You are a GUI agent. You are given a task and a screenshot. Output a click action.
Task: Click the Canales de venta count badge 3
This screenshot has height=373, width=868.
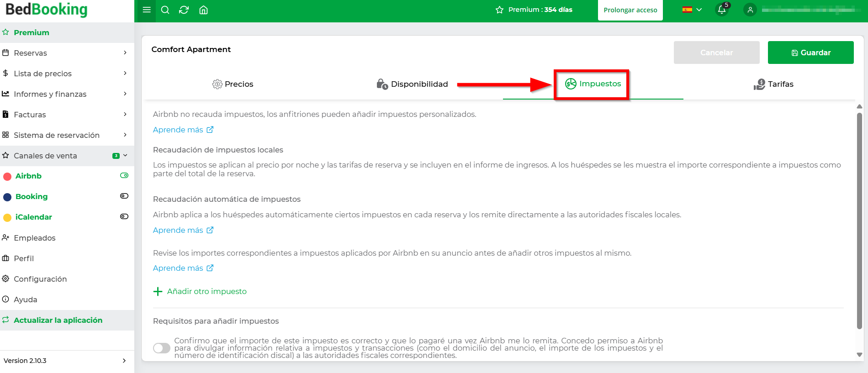(x=116, y=156)
